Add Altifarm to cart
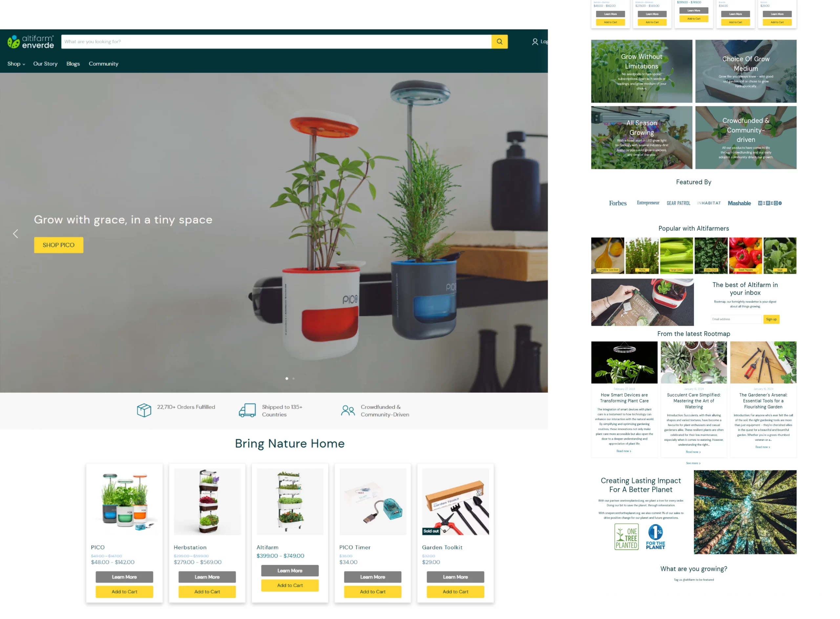 [290, 585]
